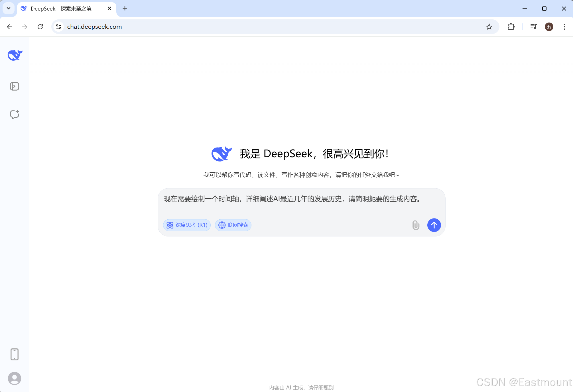
Task: Click the DeepSeek whale logo in sidebar
Action: [x=15, y=55]
